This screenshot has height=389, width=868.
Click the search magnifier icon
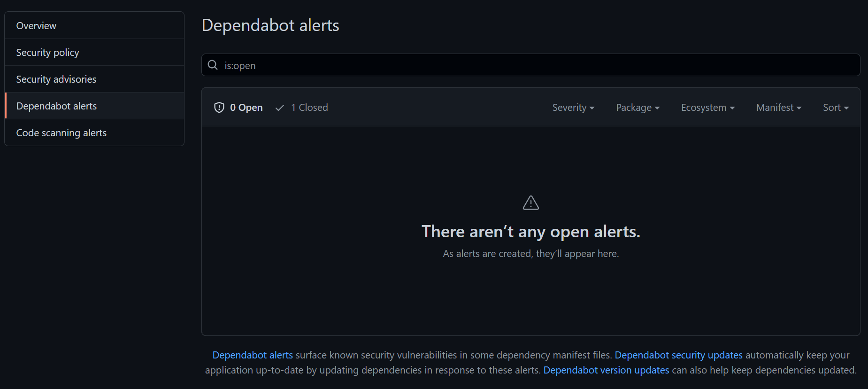click(213, 65)
